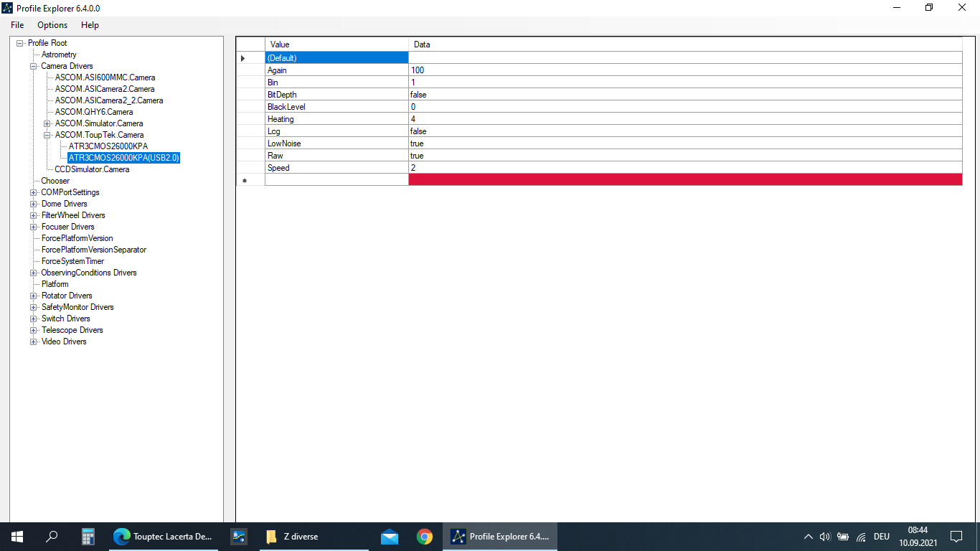The width and height of the screenshot is (980, 551).
Task: Click the battery status tray icon
Action: tap(843, 537)
